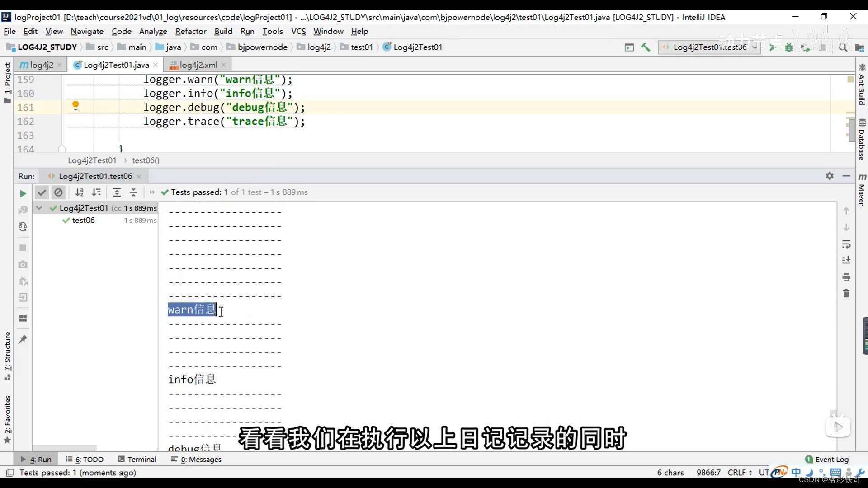This screenshot has width=868, height=488.
Task: Click test tree horizontal scrollbar
Action: (64, 448)
